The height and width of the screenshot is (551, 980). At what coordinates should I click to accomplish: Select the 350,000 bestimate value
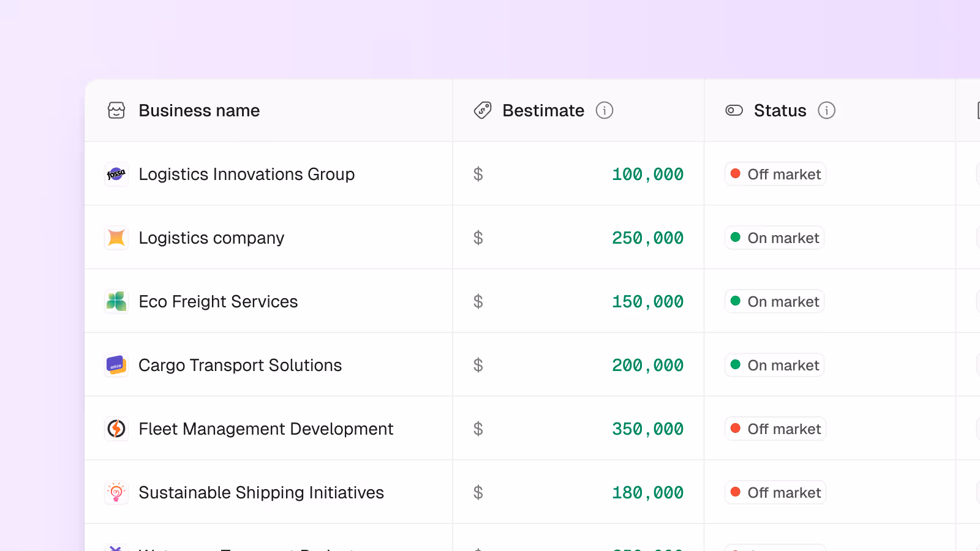tap(648, 429)
